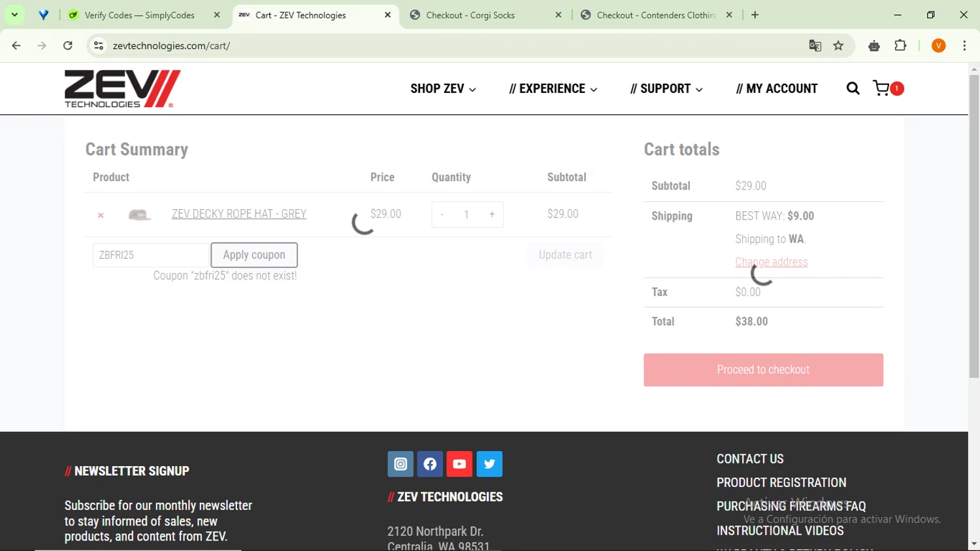Click the page vertical scrollbar thumb
Image resolution: width=980 pixels, height=551 pixels.
[x=974, y=226]
